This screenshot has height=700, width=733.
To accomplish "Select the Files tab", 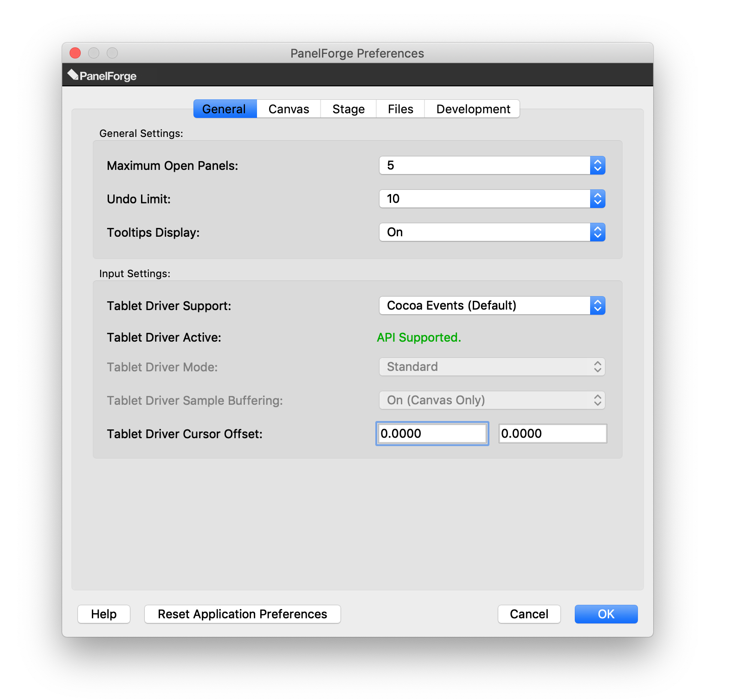I will click(x=400, y=109).
